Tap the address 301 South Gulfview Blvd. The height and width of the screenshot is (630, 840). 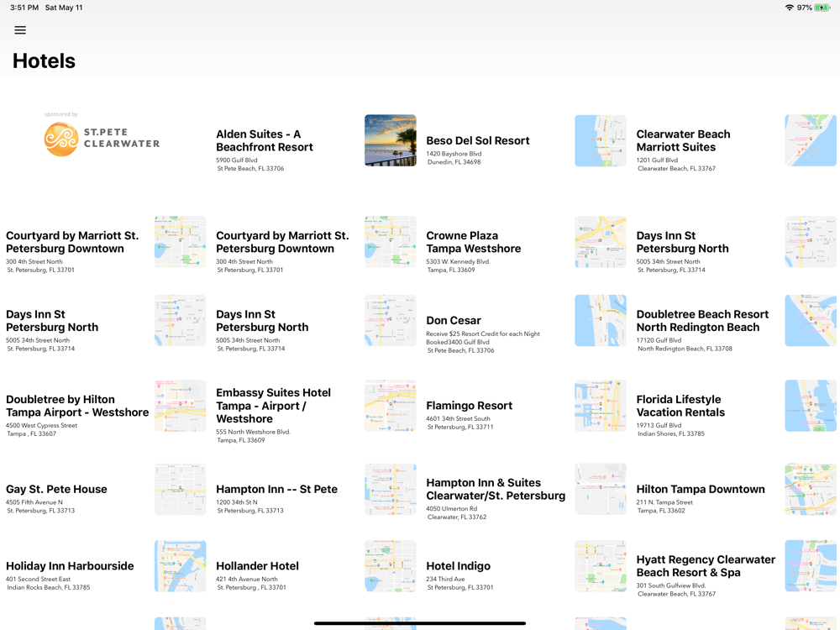pyautogui.click(x=670, y=585)
